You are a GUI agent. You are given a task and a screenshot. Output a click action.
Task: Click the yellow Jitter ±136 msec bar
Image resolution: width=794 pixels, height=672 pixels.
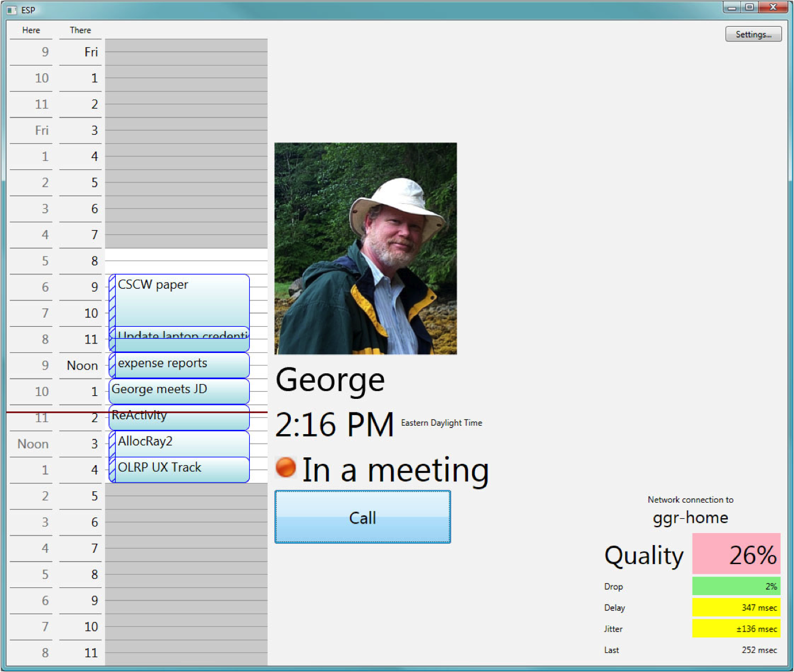coord(736,628)
